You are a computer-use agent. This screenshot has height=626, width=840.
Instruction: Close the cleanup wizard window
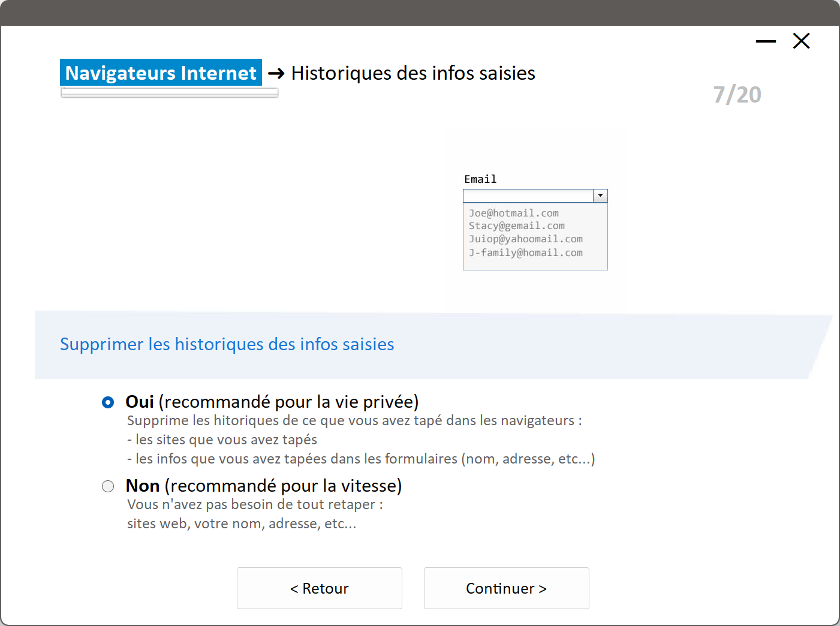click(x=801, y=41)
